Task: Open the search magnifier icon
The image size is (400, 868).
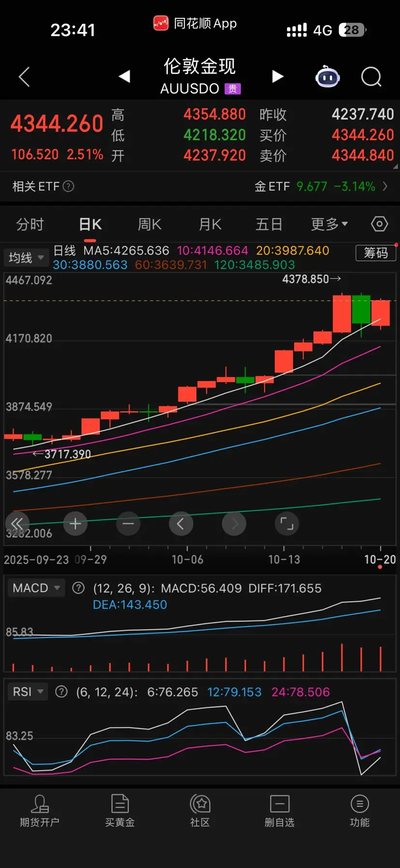Action: click(x=371, y=77)
